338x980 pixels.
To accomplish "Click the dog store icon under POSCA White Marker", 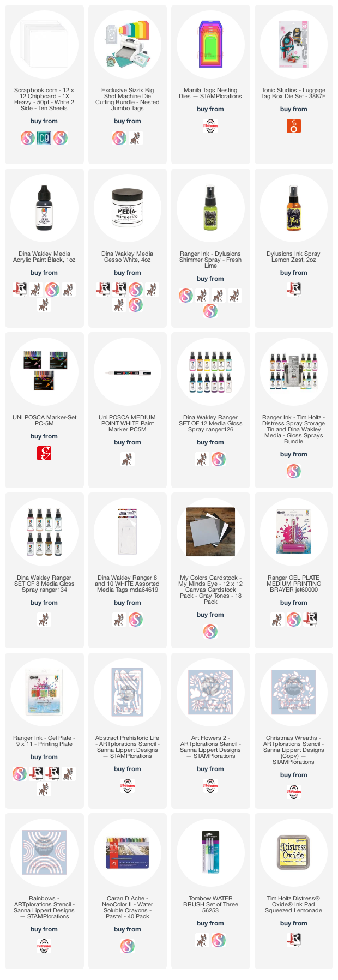I will (x=127, y=459).
